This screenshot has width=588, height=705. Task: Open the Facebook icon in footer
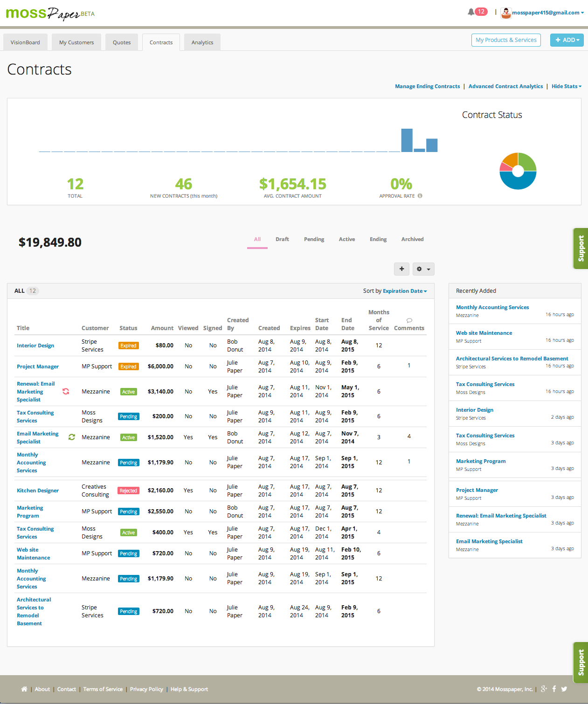pos(554,689)
